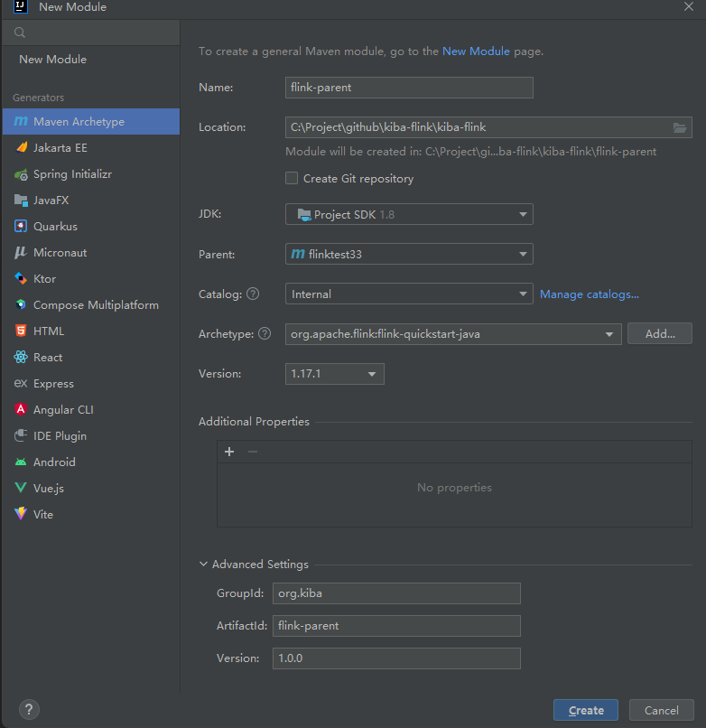The width and height of the screenshot is (706, 728).
Task: Remove property with minus icon
Action: pos(253,452)
